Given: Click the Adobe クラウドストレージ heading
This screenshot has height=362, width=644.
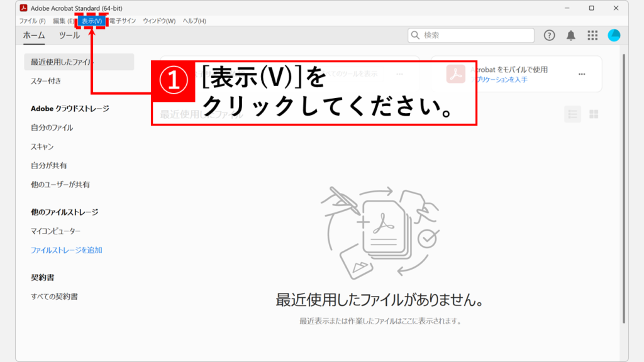Looking at the screenshot, I should (70, 108).
